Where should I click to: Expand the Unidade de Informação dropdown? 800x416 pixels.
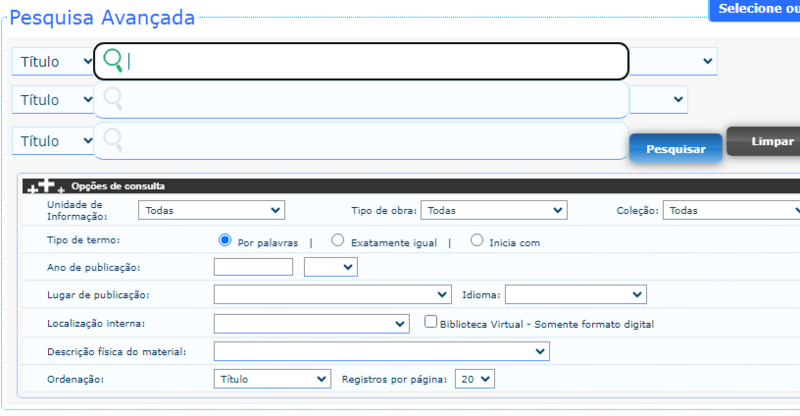212,210
